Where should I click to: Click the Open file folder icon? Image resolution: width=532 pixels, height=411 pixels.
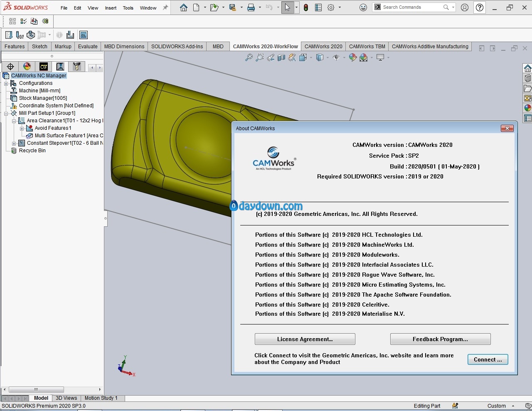click(214, 7)
